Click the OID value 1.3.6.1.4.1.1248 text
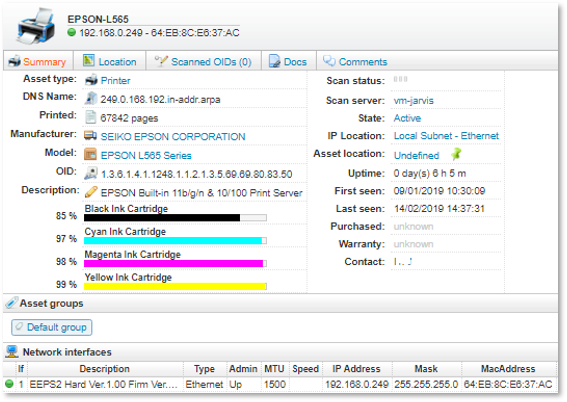The height and width of the screenshot is (402, 567). [x=196, y=174]
